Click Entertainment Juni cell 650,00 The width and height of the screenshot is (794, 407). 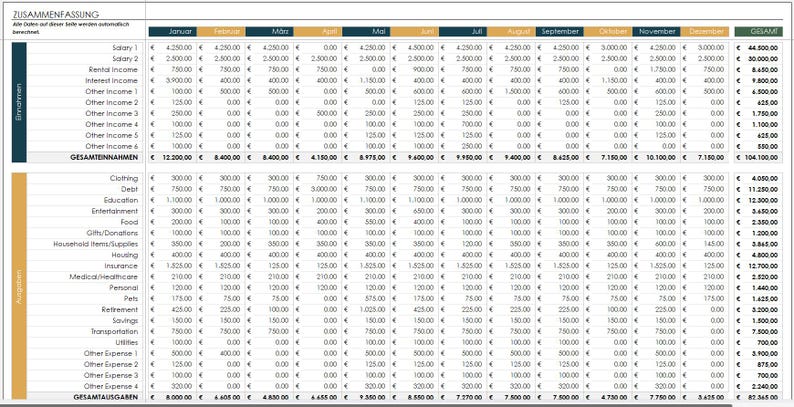415,211
